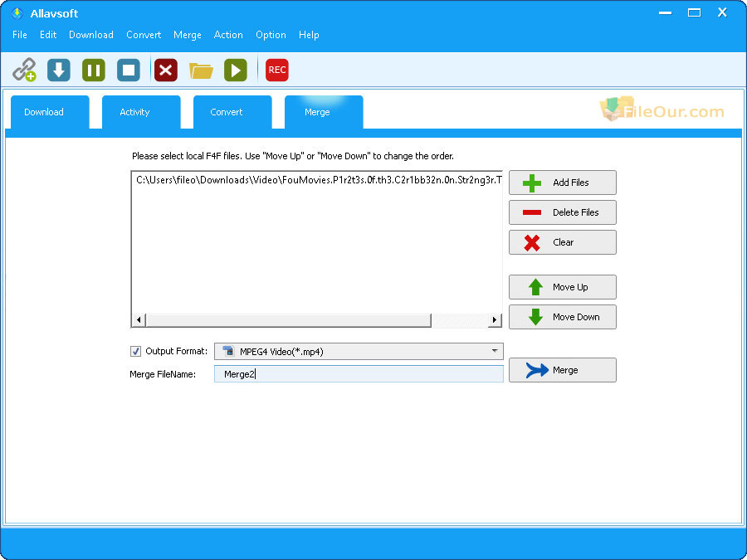Click the horizontal scrollbar thumb of file list
The image size is (747, 560).
coord(288,319)
